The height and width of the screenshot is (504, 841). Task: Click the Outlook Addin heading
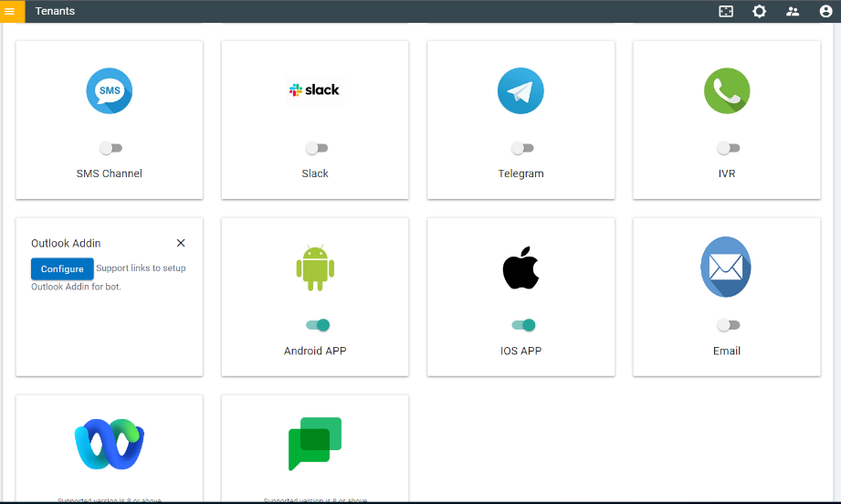tap(66, 244)
